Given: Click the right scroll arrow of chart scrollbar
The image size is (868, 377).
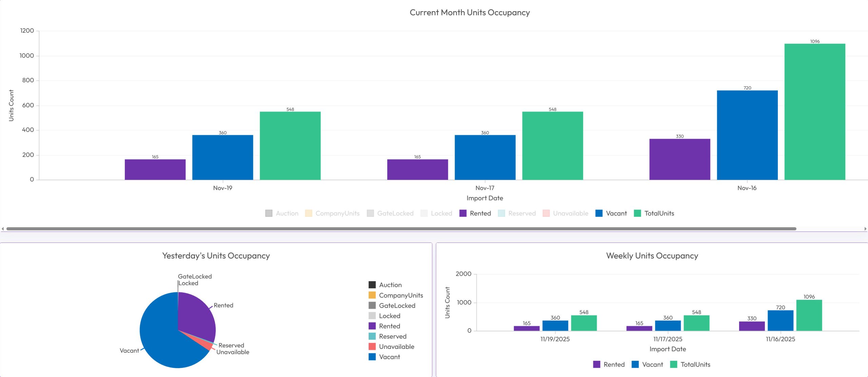Looking at the screenshot, I should (865, 229).
